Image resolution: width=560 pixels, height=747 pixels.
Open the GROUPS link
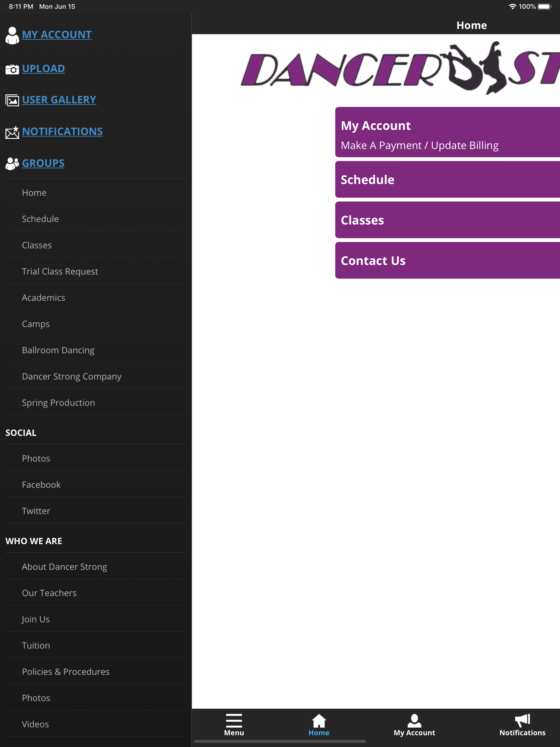43,163
